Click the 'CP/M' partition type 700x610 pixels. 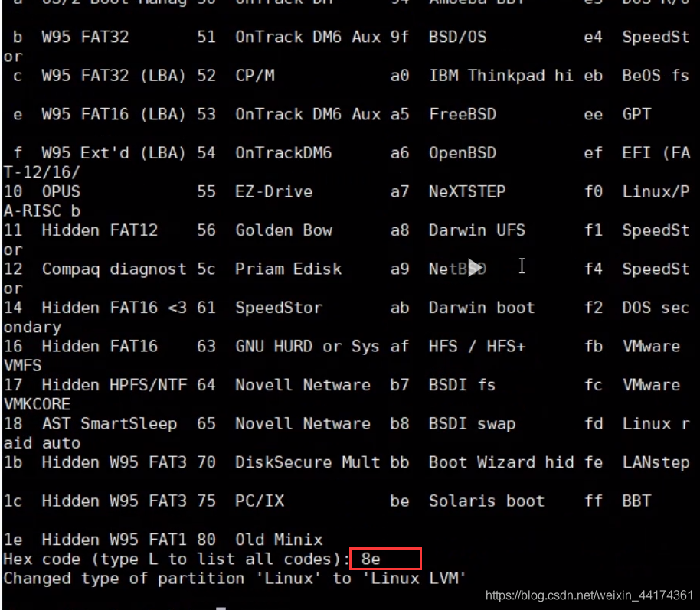click(x=255, y=76)
